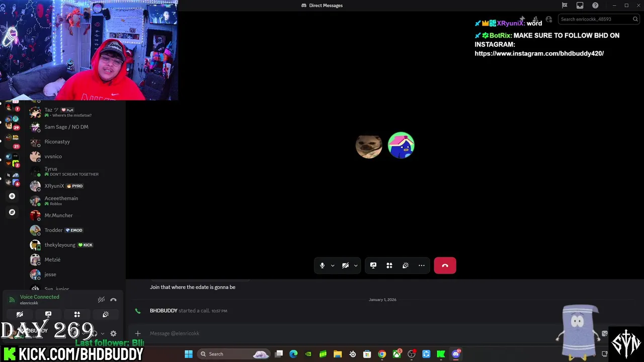Open more call options menu

[x=422, y=265]
